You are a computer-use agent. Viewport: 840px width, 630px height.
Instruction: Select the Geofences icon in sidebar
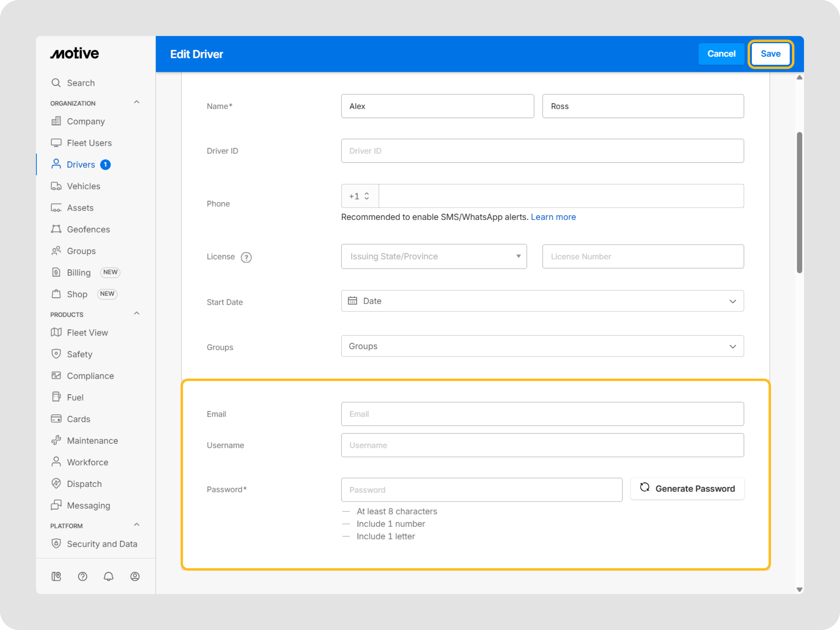point(56,229)
